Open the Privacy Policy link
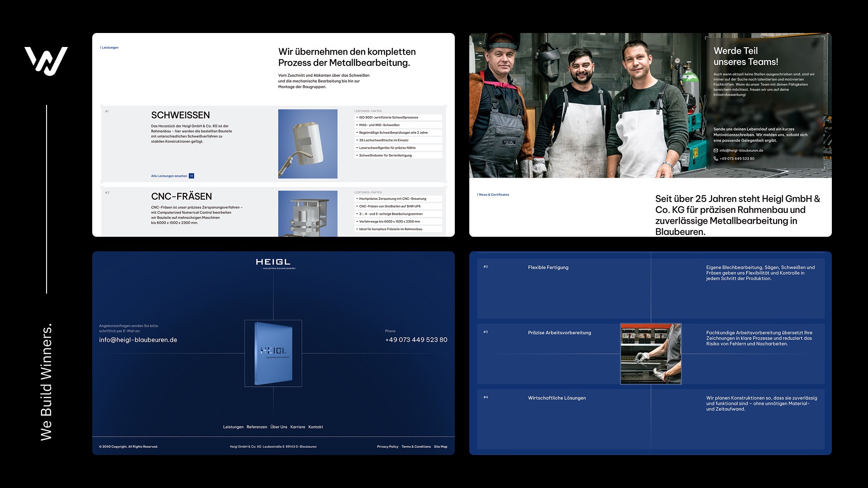 (x=387, y=446)
